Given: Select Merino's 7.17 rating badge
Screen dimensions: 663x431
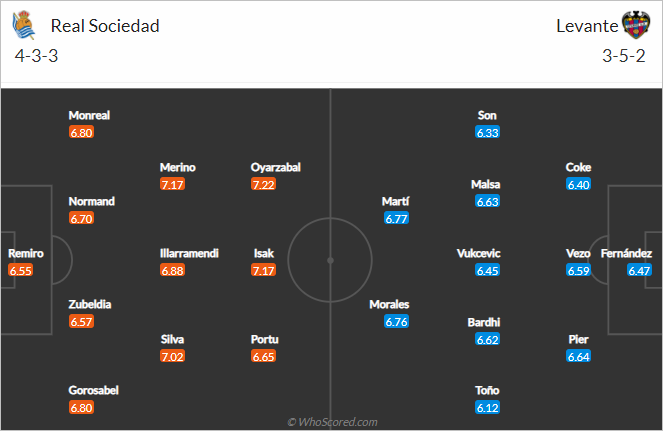Looking at the screenshot, I should point(173,184).
